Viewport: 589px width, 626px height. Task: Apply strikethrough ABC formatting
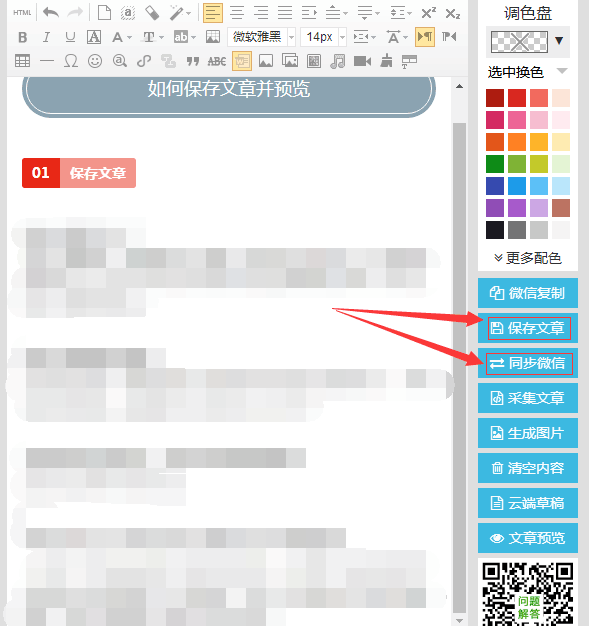tap(217, 61)
